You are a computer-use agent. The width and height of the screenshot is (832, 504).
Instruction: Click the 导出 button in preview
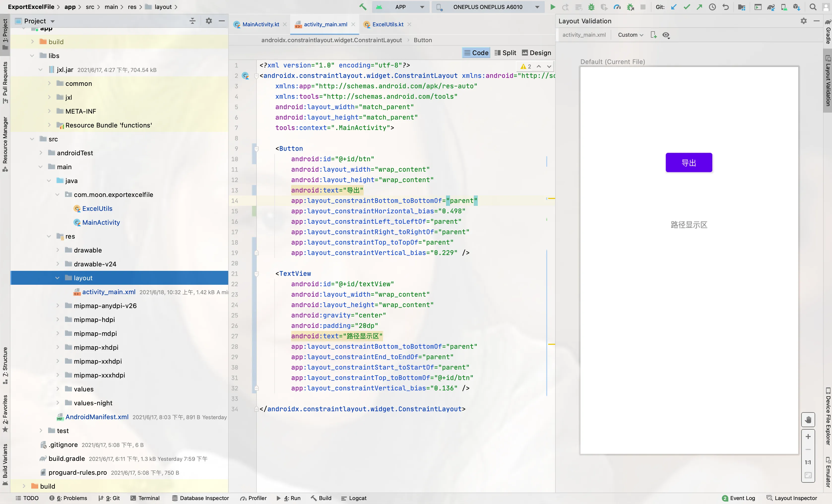pos(689,163)
